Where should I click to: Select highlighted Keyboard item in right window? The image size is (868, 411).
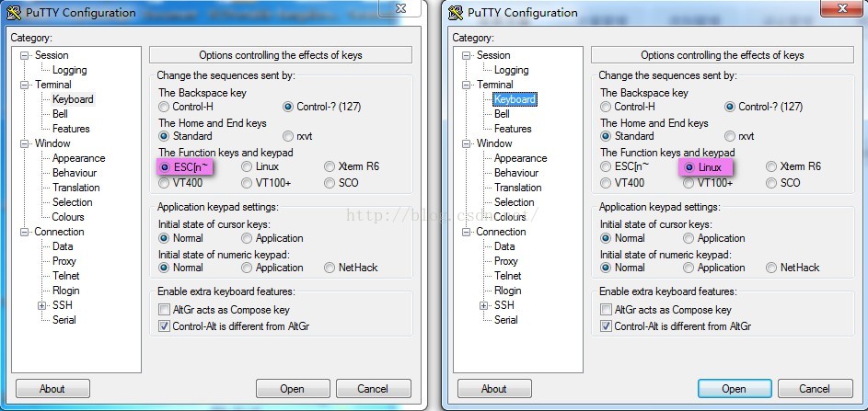(x=515, y=99)
